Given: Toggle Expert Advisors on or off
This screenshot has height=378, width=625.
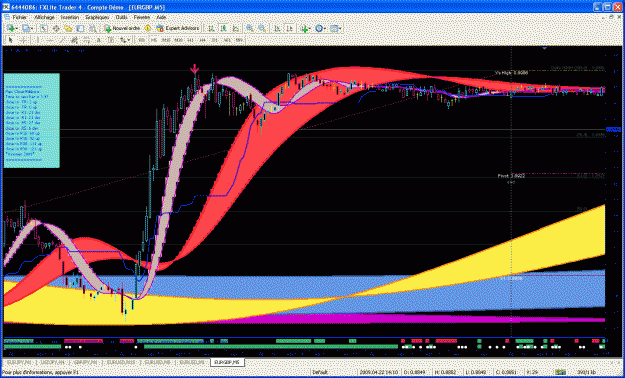Looking at the screenshot, I should [x=160, y=28].
